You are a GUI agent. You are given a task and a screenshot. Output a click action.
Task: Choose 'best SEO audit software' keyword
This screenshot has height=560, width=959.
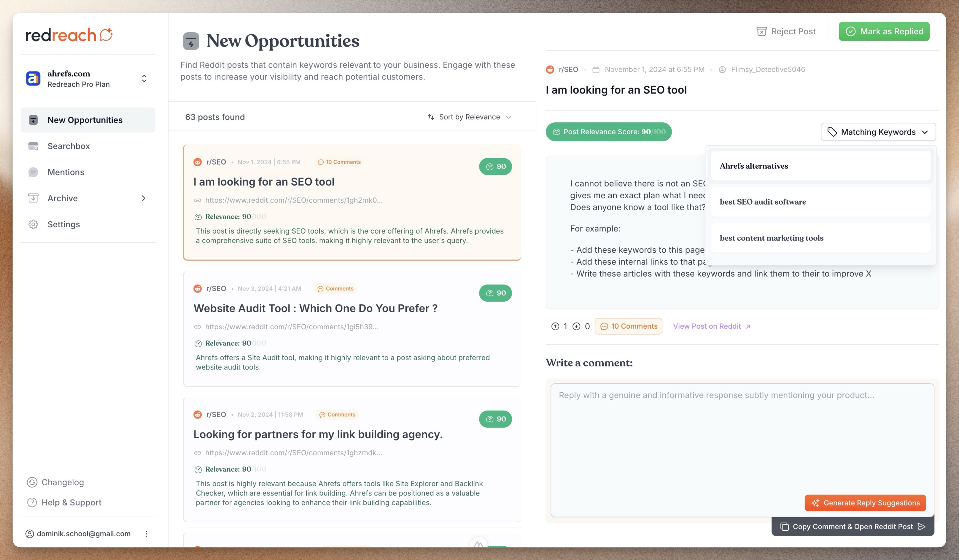820,202
